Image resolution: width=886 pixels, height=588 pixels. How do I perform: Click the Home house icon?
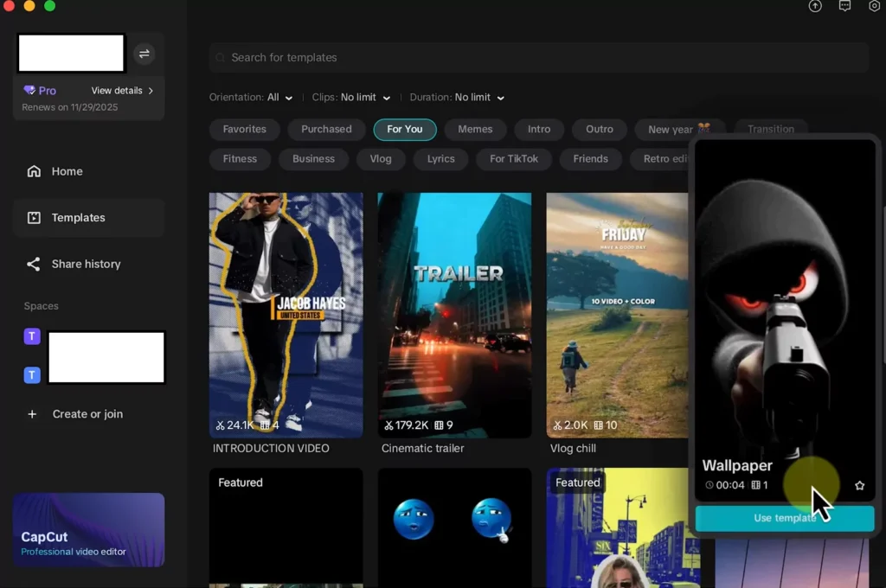34,171
